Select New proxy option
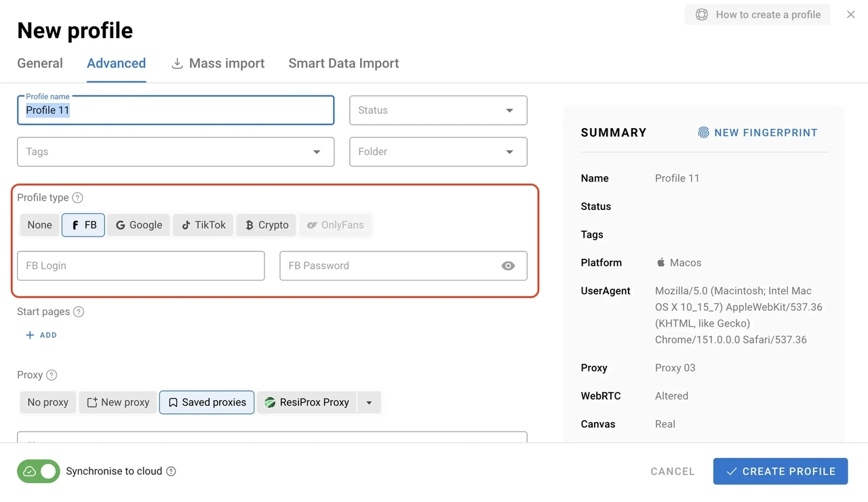The height and width of the screenshot is (502, 868). (118, 402)
